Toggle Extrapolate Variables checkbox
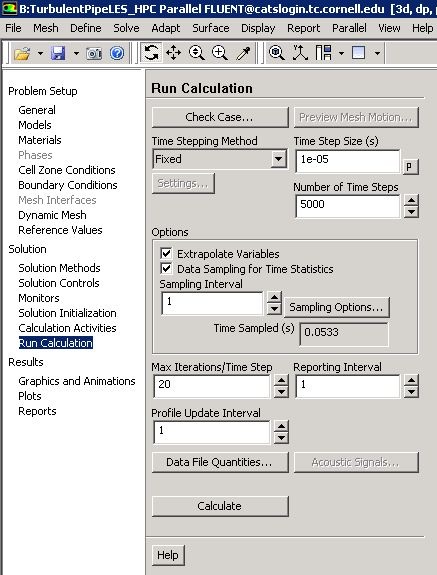 click(166, 253)
